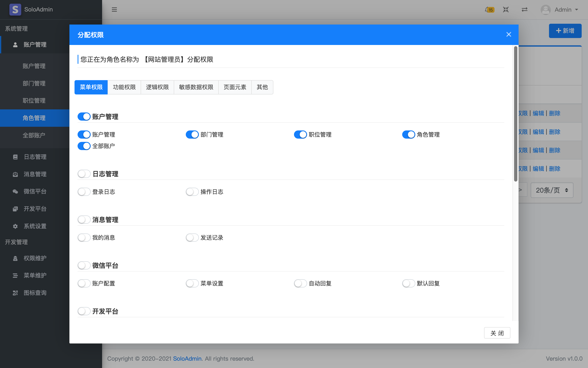Disable the 职位管理 switch
This screenshot has height=368, width=588.
pyautogui.click(x=300, y=134)
